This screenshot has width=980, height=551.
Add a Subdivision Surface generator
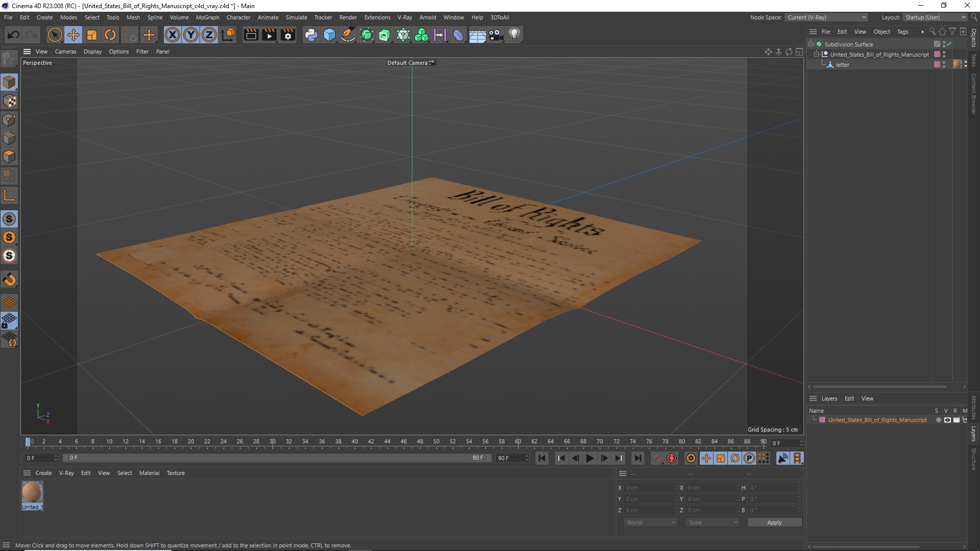point(366,35)
